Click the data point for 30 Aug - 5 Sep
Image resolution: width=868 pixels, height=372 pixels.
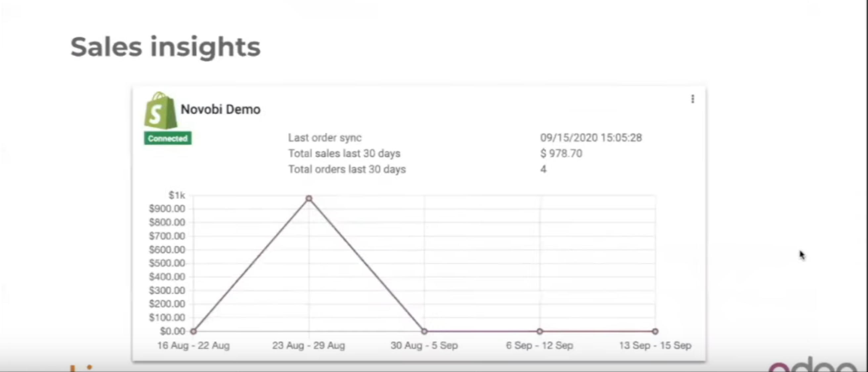coord(424,331)
